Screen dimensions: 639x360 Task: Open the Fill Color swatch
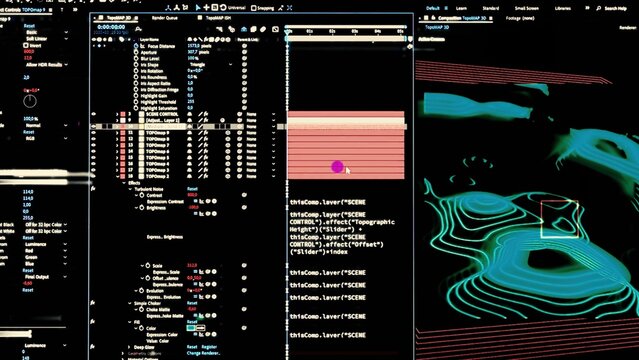191,328
